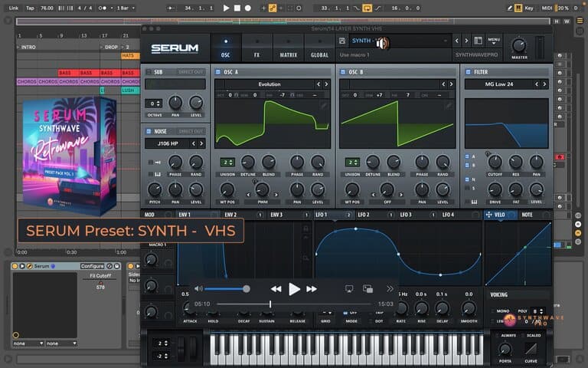Click Ableton's transport stop button
Image resolution: width=588 pixels, height=368 pixels.
coord(237,8)
